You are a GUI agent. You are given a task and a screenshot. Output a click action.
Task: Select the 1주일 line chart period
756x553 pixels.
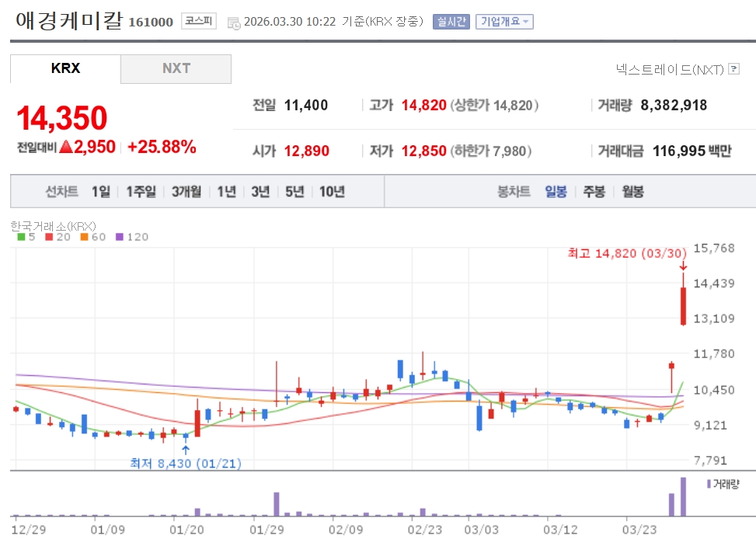point(141,191)
